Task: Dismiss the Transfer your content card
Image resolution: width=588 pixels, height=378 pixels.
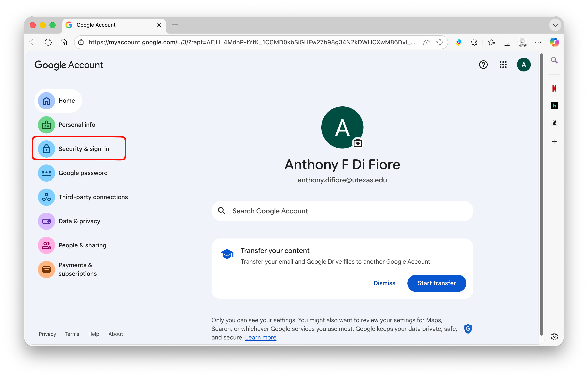Action: point(384,283)
